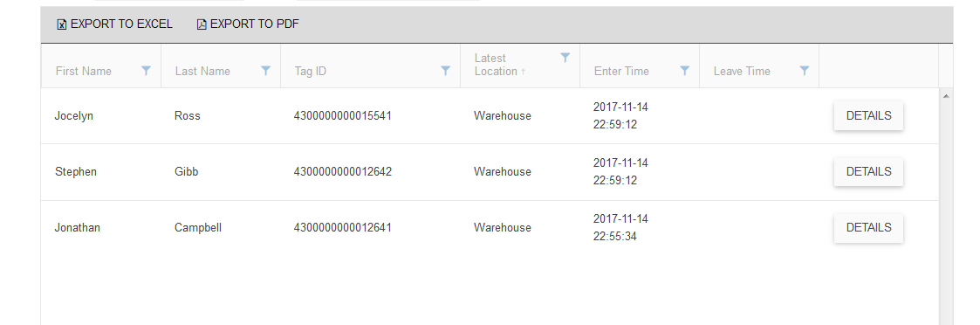View details for Jocelyn Ross
Viewport: 980px width, 325px height.
point(869,116)
